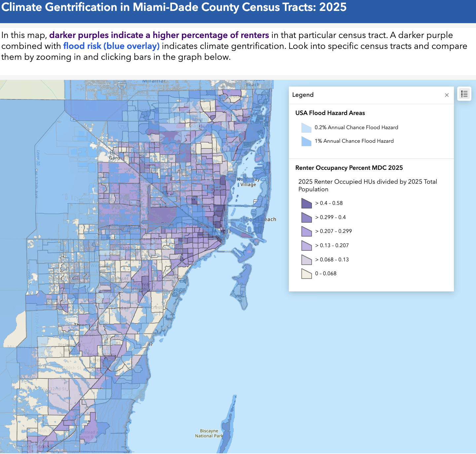Click the I-75 highway shield at map top
The image size is (476, 454).
(x=122, y=86)
